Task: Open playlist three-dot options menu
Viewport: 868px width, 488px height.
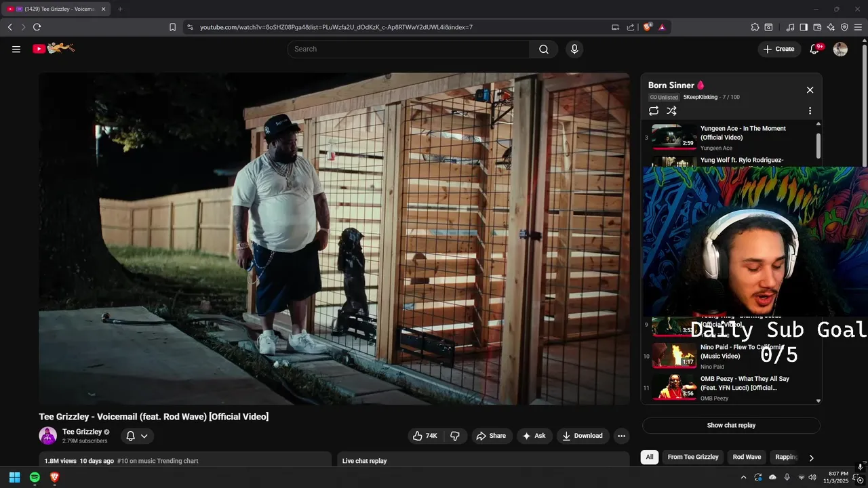Action: click(x=810, y=110)
